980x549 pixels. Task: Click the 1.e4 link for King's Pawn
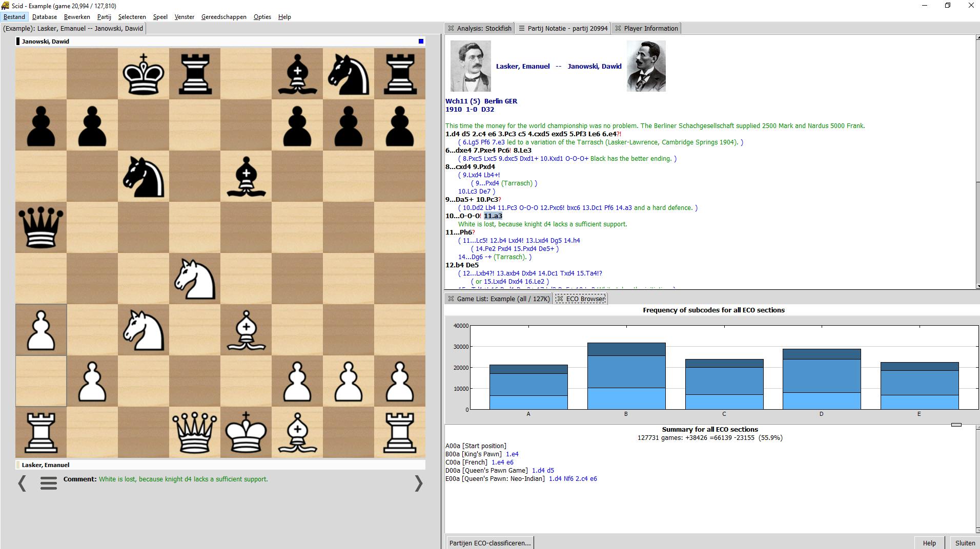coord(512,454)
